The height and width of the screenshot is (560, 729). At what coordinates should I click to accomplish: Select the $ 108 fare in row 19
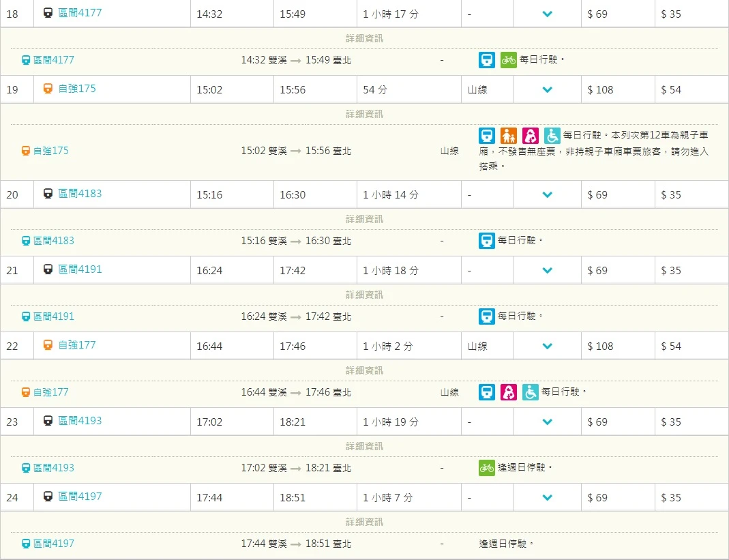point(600,90)
